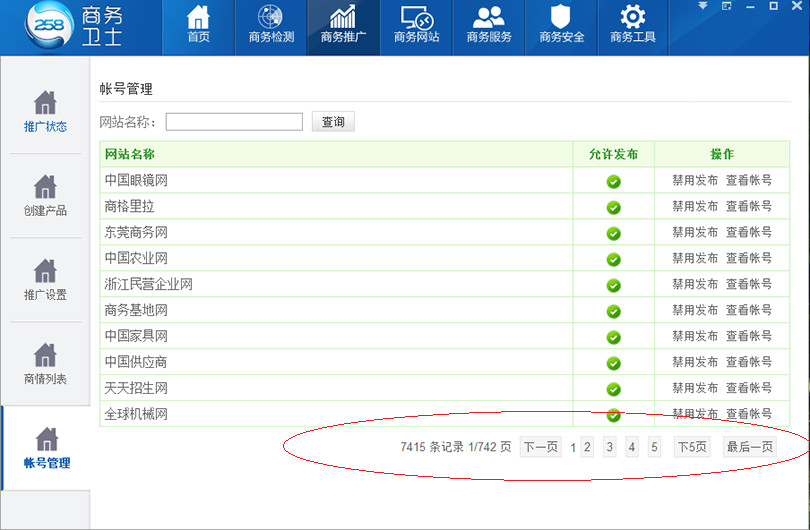
Task: Open 商务检测 radar icon
Action: (271, 24)
